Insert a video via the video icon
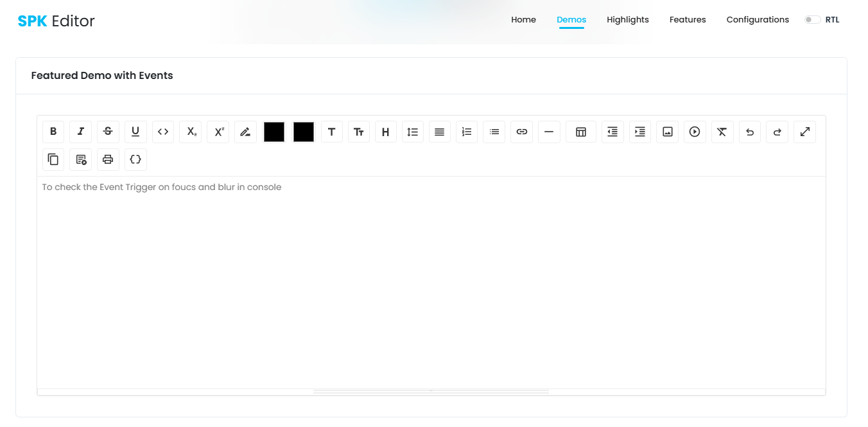Viewport: 868px width, 427px height. pos(694,132)
